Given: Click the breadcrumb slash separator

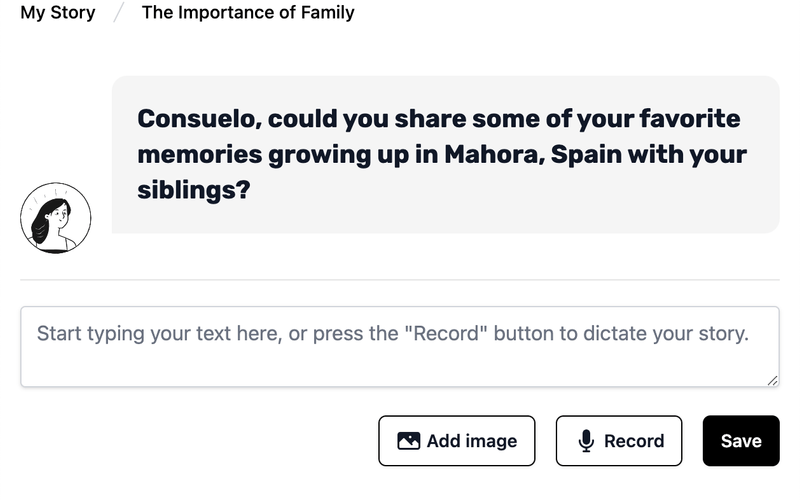Looking at the screenshot, I should point(118,14).
